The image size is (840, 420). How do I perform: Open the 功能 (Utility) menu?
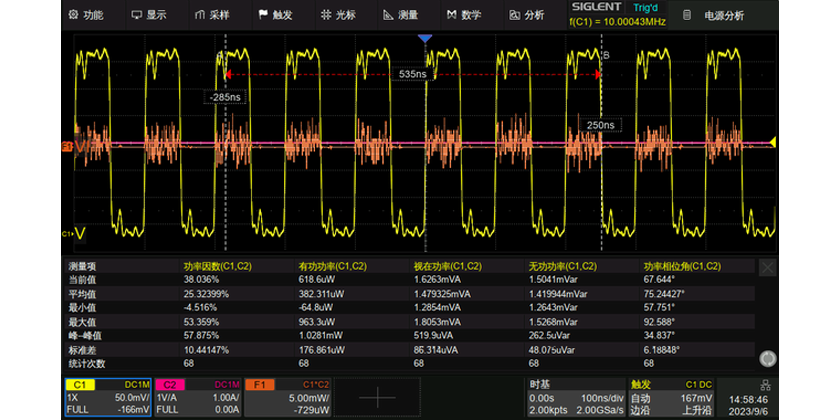pyautogui.click(x=84, y=15)
